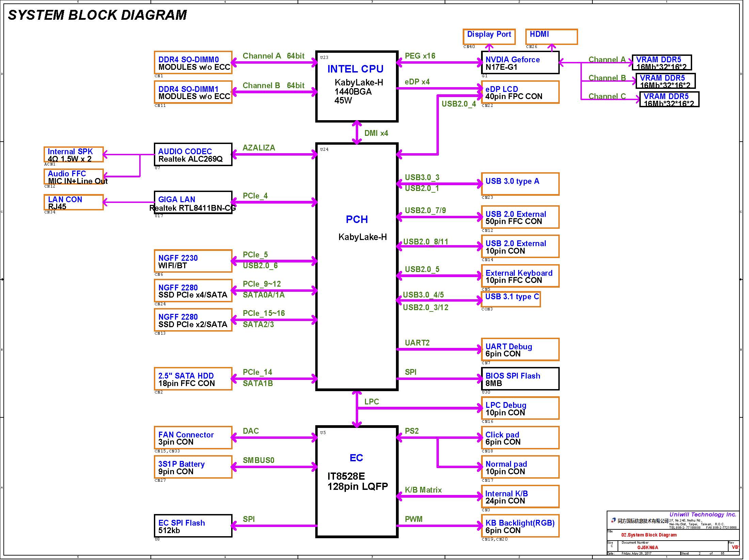The image size is (749, 560).
Task: Select the SYSTEM BLOCK DIAGRAM title text
Action: point(97,15)
